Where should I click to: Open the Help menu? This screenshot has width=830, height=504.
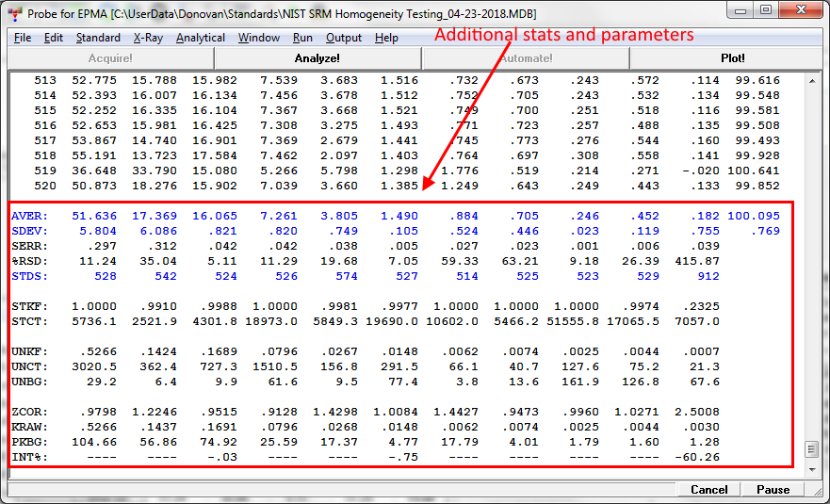pyautogui.click(x=386, y=38)
